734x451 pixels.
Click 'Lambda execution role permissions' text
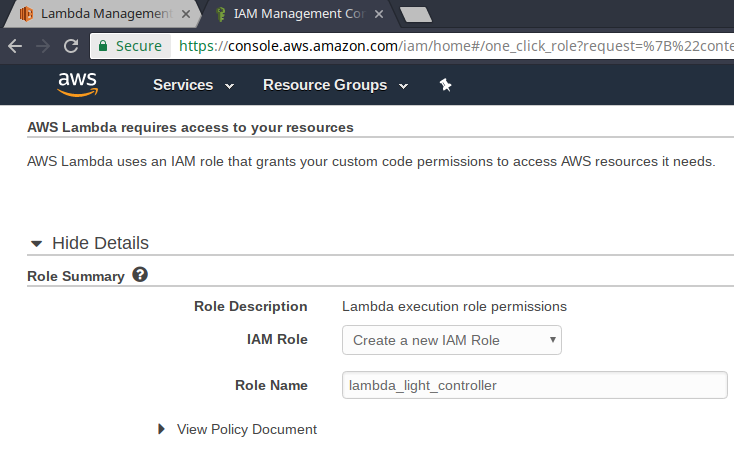[454, 306]
